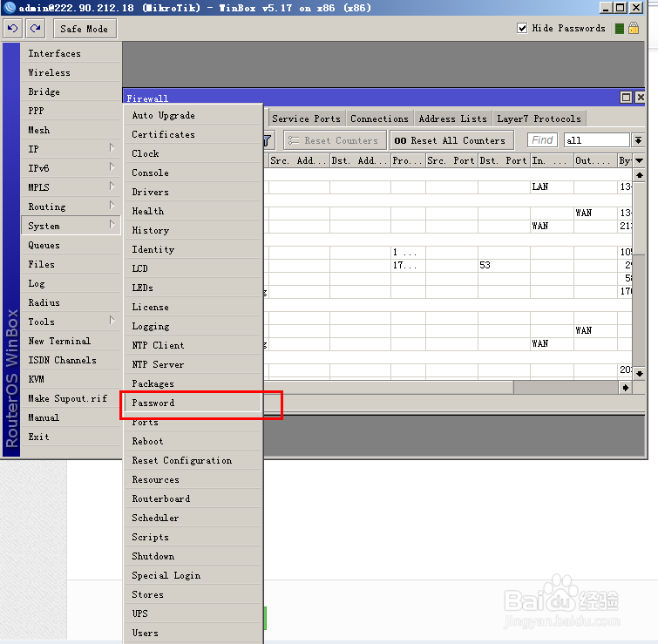Open the column selector dropdown arrow
Screen dimensions: 658x644
(639, 160)
